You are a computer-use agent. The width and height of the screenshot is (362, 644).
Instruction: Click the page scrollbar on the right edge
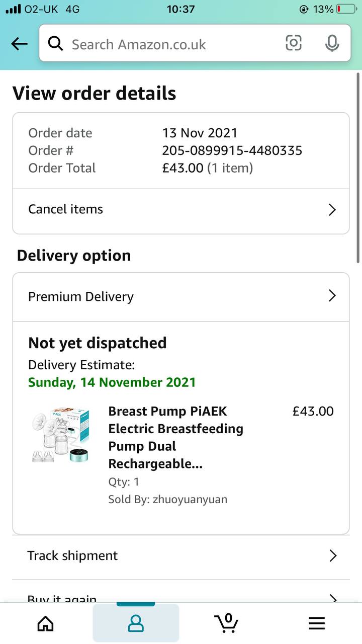pos(358,167)
